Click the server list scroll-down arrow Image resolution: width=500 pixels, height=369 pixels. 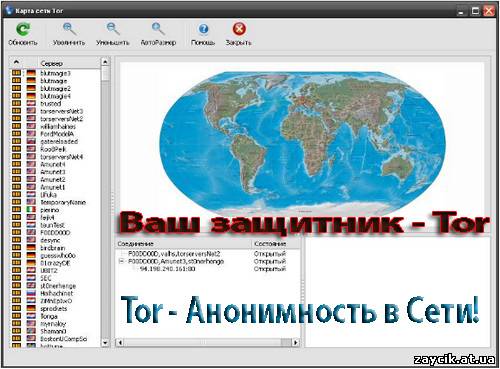105,343
